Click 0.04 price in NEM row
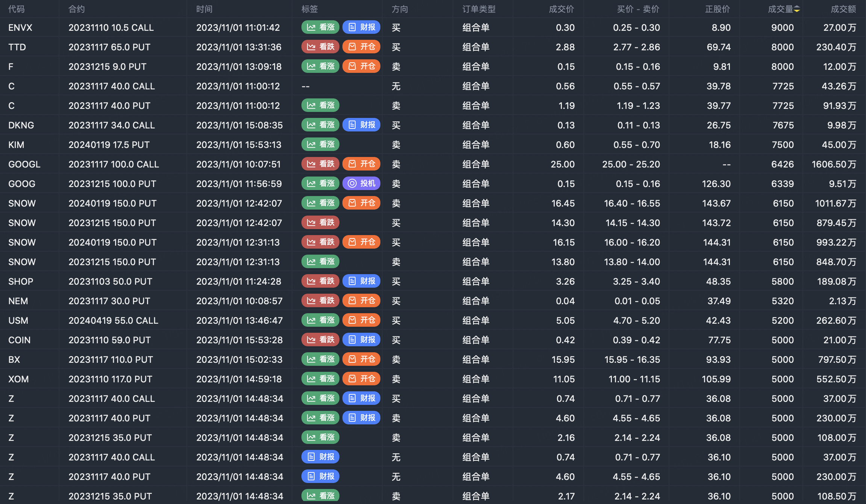 (565, 301)
